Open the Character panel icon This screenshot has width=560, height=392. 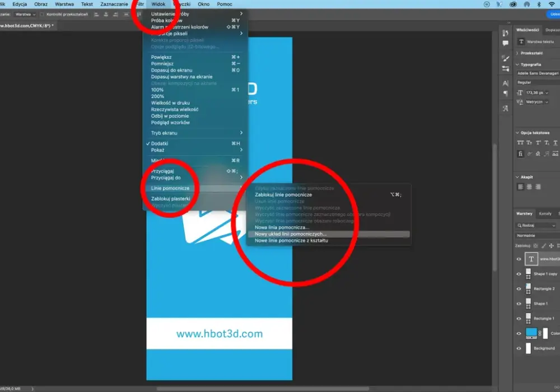click(505, 83)
